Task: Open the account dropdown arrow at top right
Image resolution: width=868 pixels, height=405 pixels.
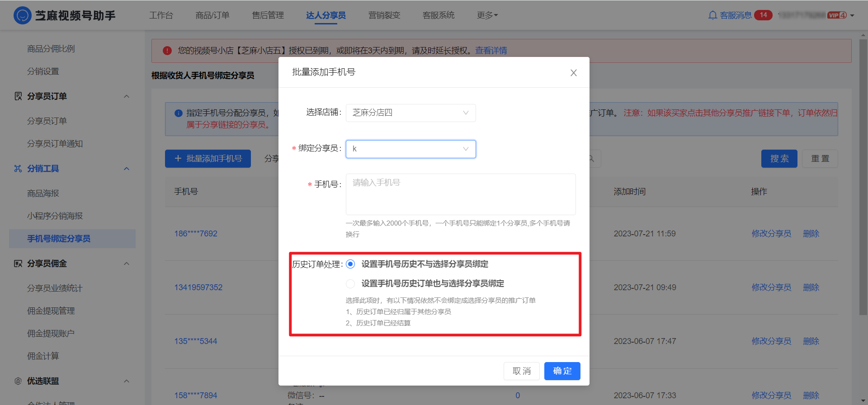Action: click(x=852, y=15)
